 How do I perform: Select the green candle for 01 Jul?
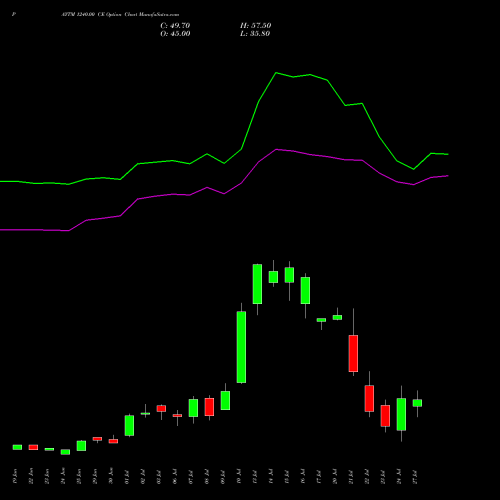129,425
